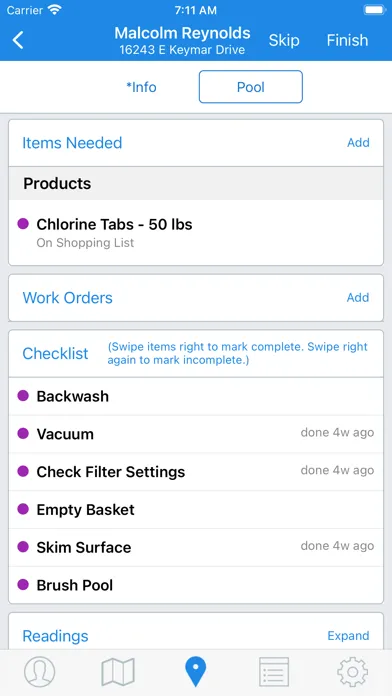This screenshot has width=392, height=696.
Task: Add a new item under Items Needed
Action: pyautogui.click(x=358, y=142)
